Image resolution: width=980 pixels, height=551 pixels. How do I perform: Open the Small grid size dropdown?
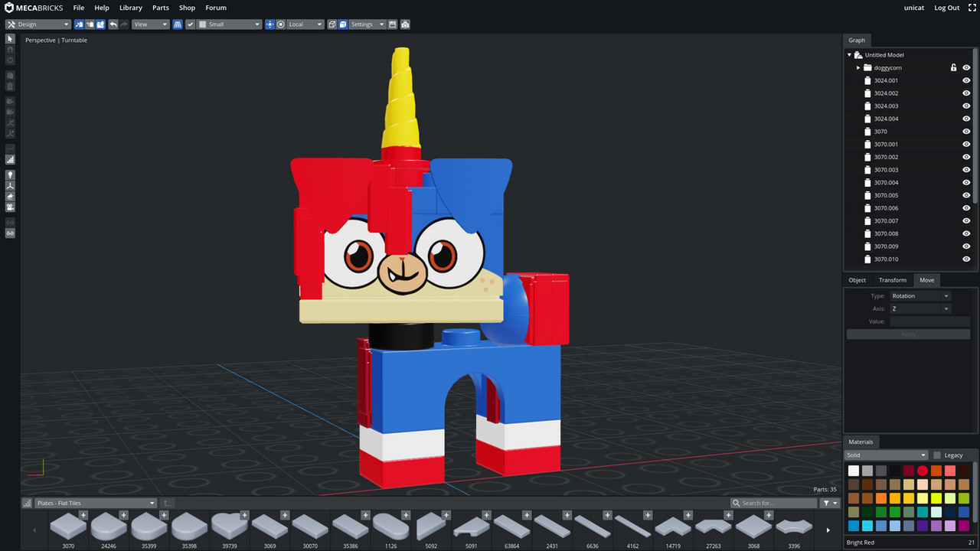pos(230,24)
